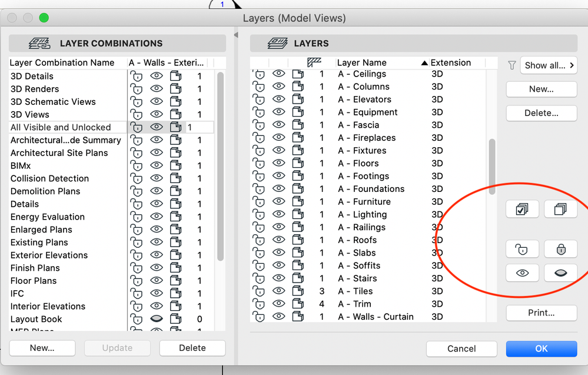Click intersection group column header icon
The image size is (588, 375).
(x=314, y=62)
